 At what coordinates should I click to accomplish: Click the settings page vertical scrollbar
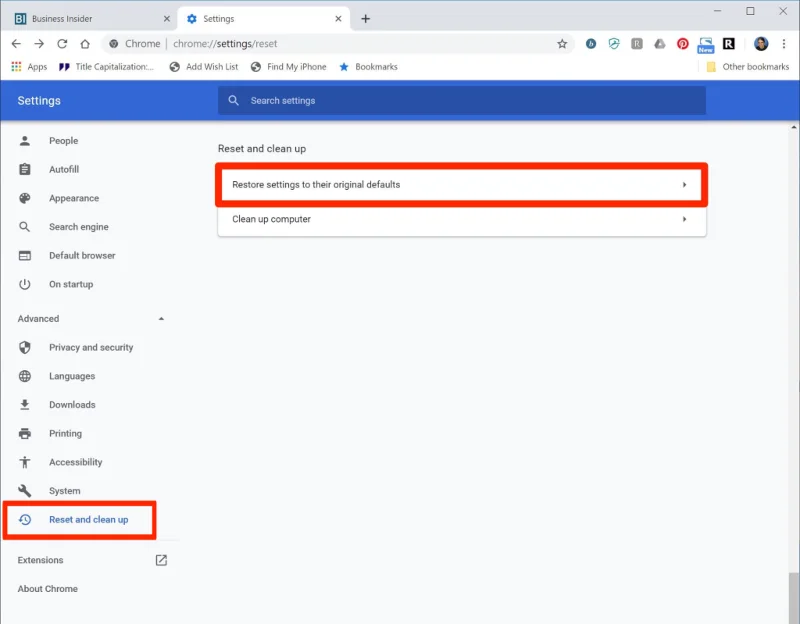[x=793, y=597]
